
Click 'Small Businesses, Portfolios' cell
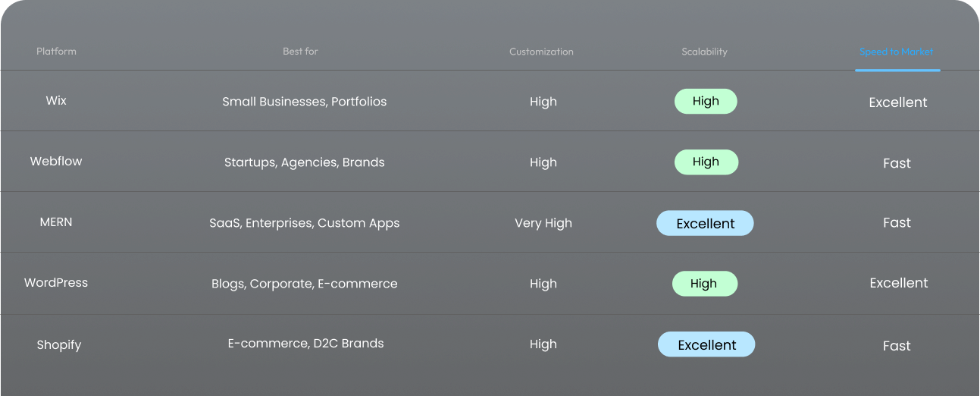[x=304, y=102]
